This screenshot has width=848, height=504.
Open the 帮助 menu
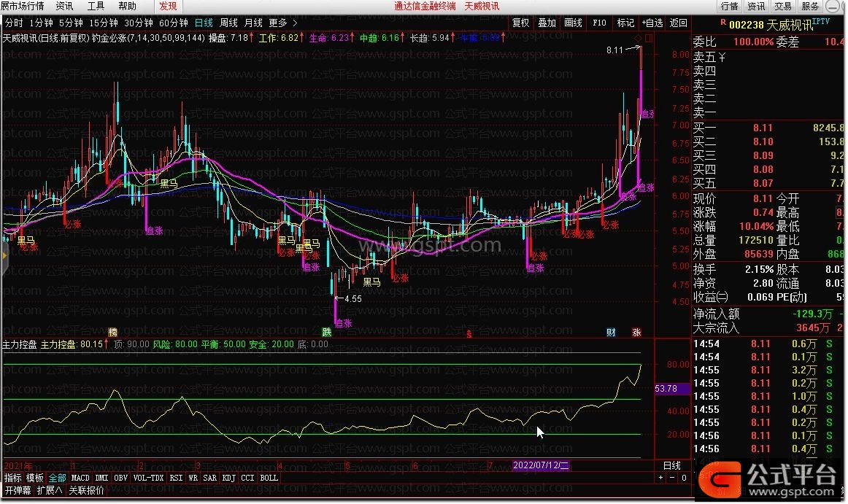tap(127, 6)
